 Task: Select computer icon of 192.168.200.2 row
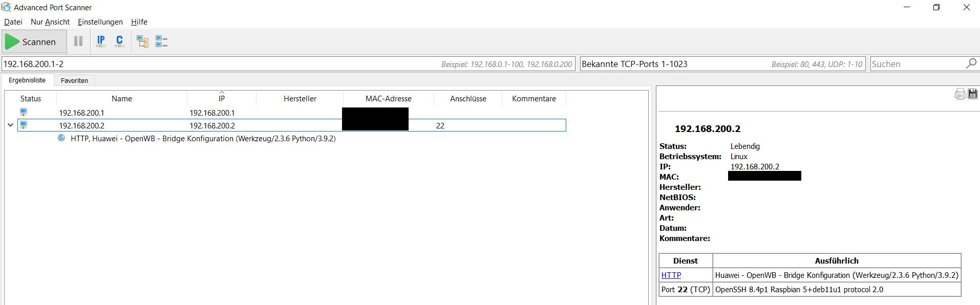(24, 125)
